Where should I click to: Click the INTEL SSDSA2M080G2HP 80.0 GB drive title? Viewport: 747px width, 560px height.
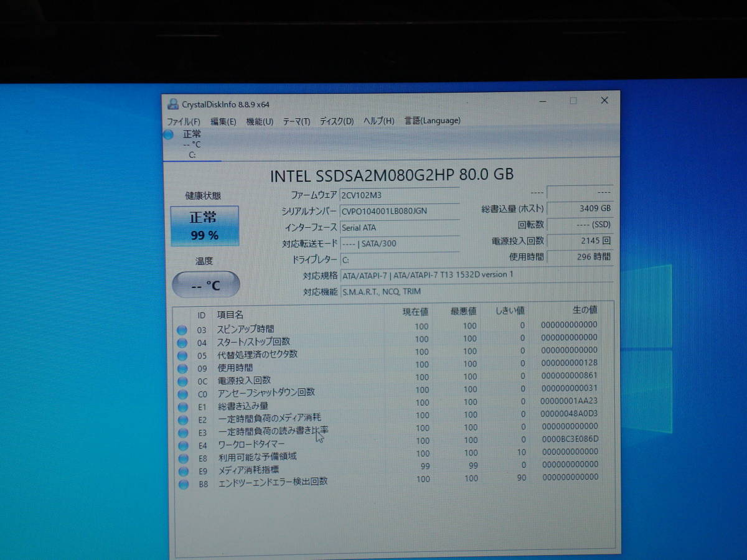click(x=392, y=175)
